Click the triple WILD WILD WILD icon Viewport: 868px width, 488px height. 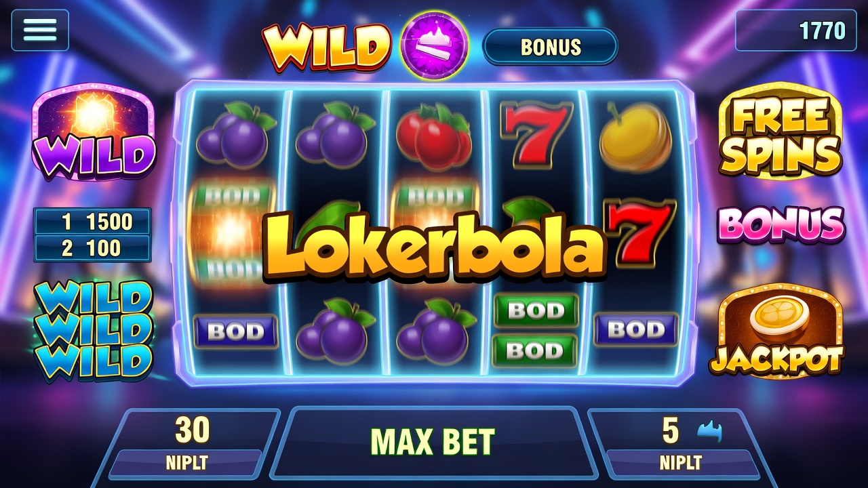[92, 330]
